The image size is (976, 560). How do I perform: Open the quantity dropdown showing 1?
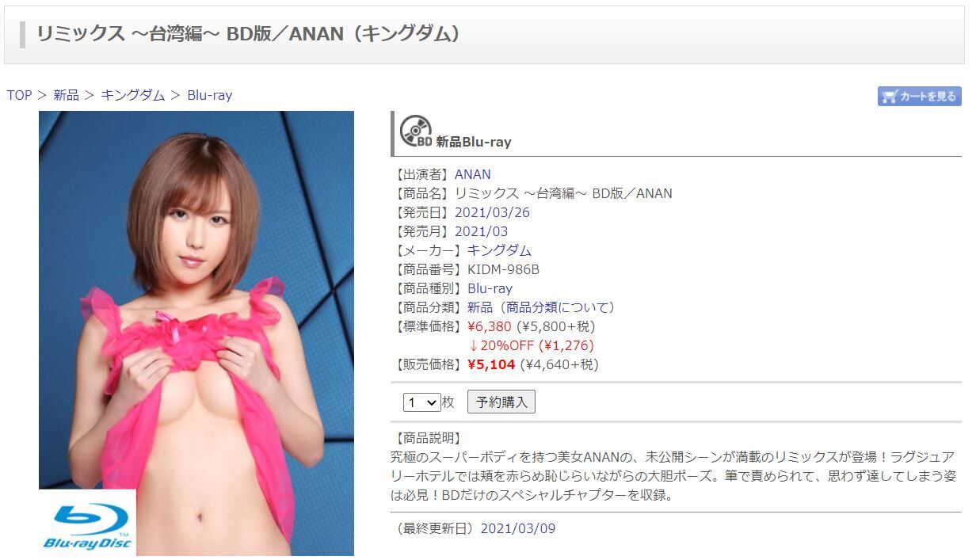[421, 402]
